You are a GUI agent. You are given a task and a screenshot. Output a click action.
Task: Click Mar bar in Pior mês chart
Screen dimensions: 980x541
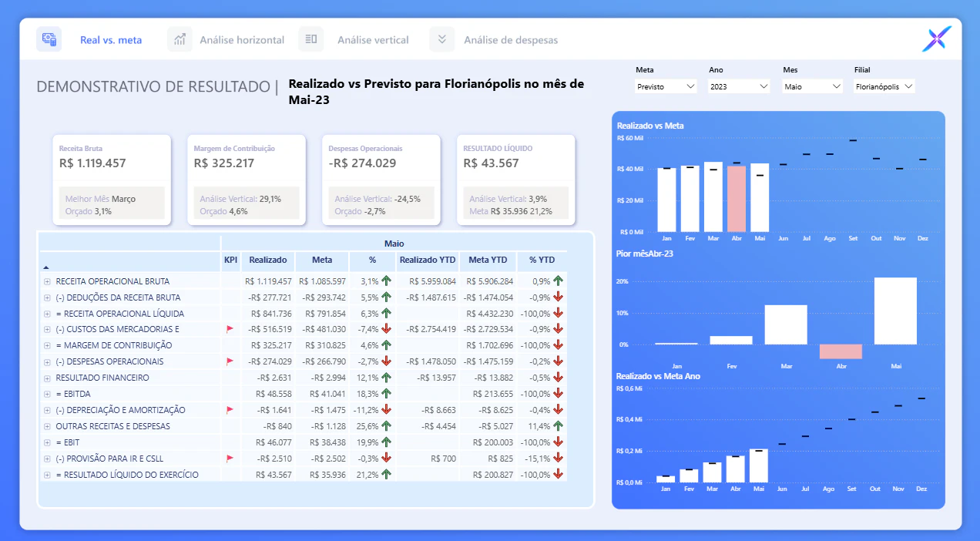(786, 325)
